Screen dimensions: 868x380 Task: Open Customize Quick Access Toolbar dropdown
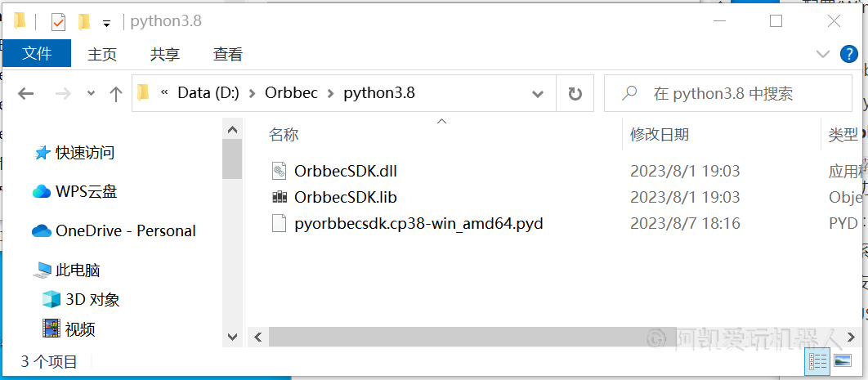[x=107, y=23]
